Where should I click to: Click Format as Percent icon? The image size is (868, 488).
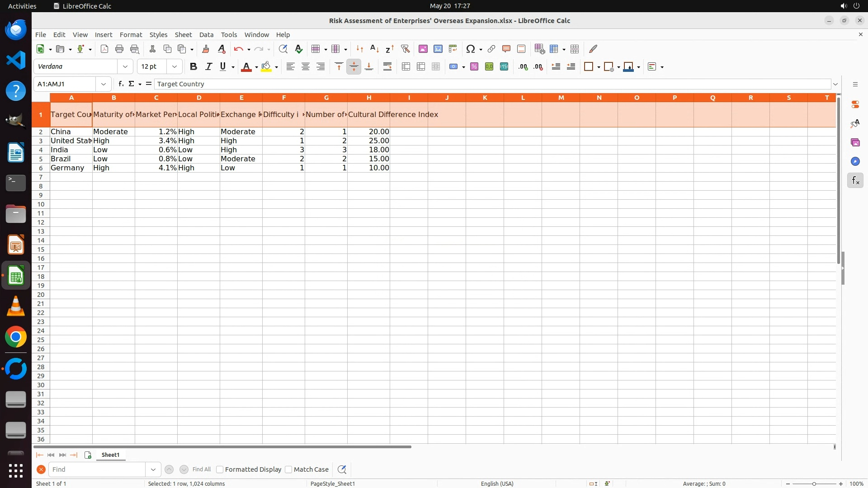pos(474,67)
